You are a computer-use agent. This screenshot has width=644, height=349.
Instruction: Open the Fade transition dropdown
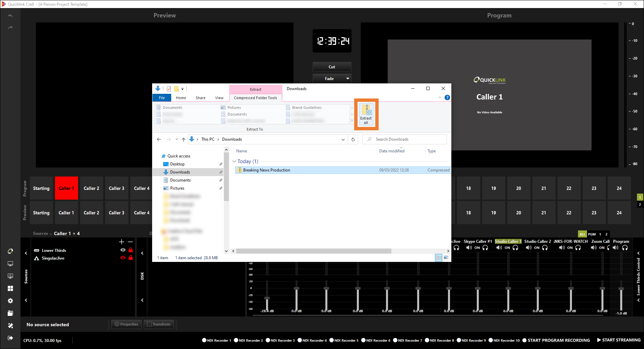[x=347, y=79]
